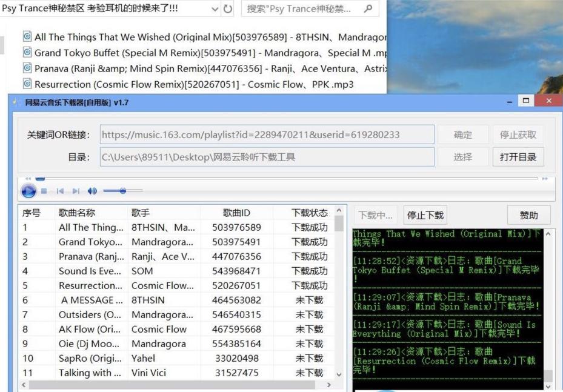Skip to previous track in player
This screenshot has height=392, width=563.
pyautogui.click(x=60, y=191)
